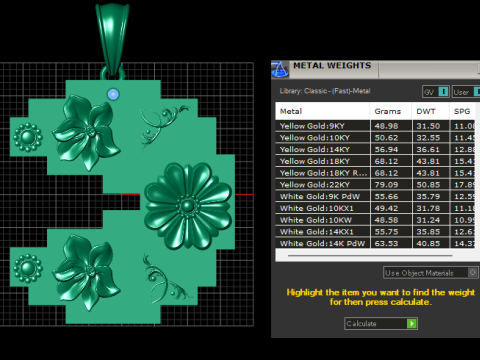Select the White Gold:9K PdW row

coord(375,196)
